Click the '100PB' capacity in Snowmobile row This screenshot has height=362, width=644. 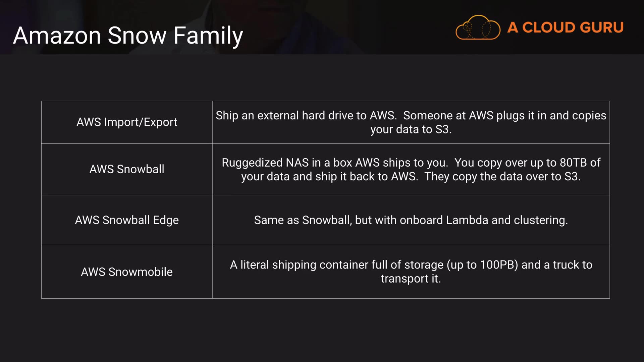point(499,265)
